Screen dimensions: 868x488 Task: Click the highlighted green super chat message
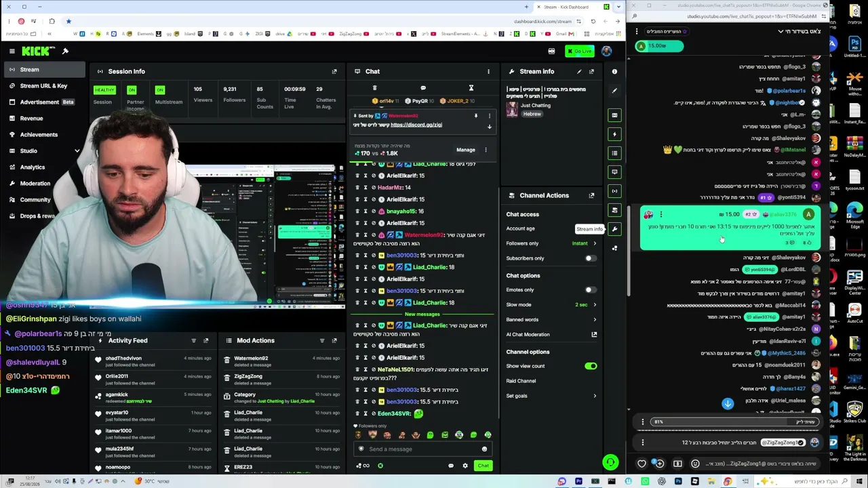(x=730, y=228)
